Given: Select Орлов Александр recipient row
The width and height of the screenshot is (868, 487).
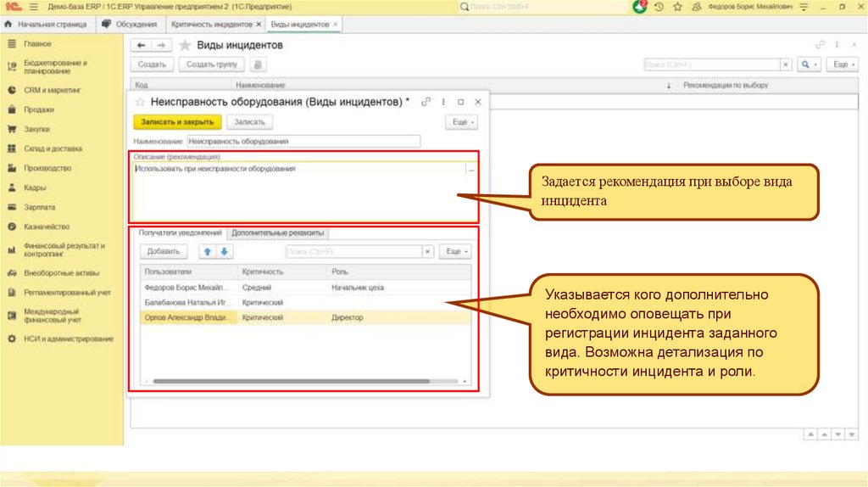Looking at the screenshot, I should pos(305,317).
